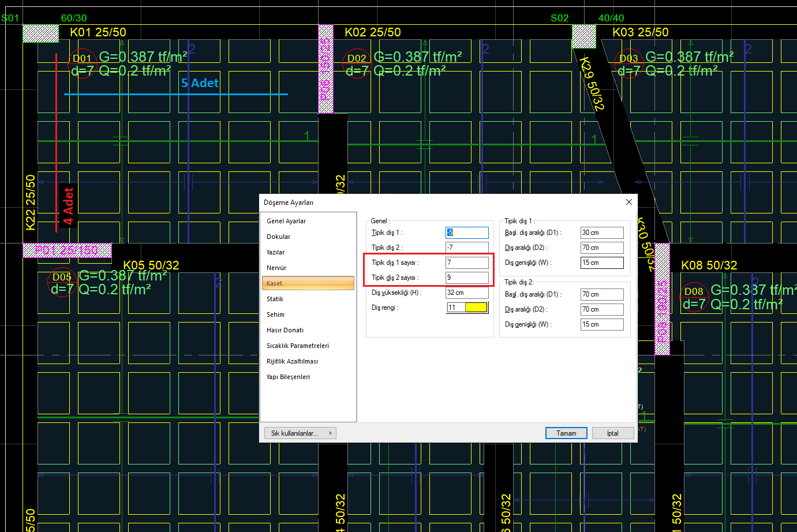Click the S01 column label
Image resolution: width=797 pixels, height=532 pixels.
tap(10, 18)
